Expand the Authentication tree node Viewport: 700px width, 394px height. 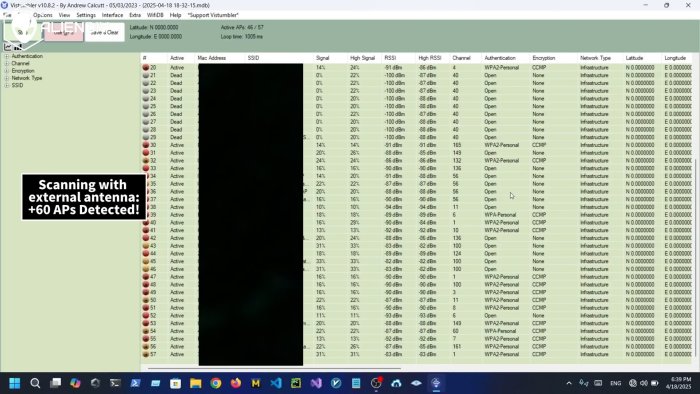[x=7, y=56]
